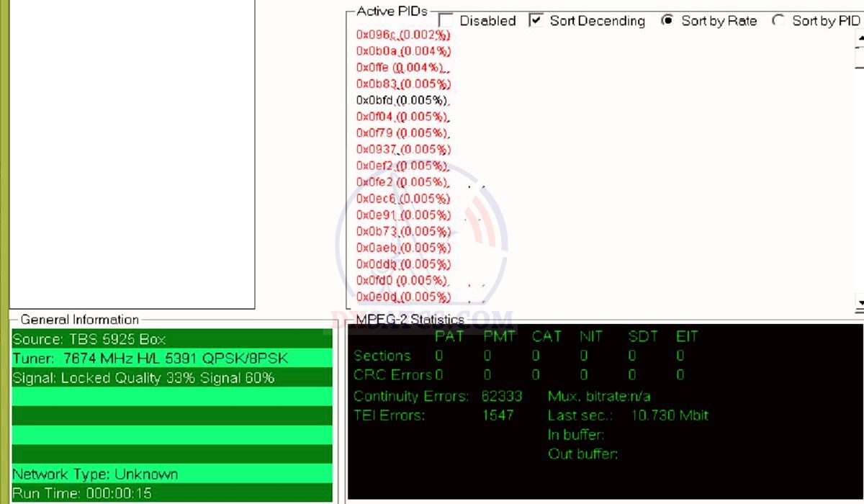Pick PID 0x0f79 from Active PIDs
The image size is (864, 504).
[402, 133]
